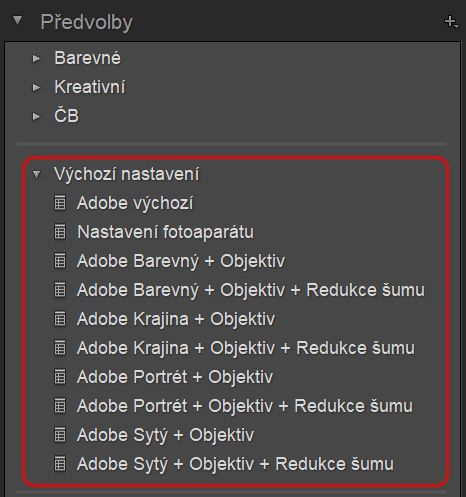Click preset icon beside Adobe Barevný + Objektiv

click(x=60, y=261)
